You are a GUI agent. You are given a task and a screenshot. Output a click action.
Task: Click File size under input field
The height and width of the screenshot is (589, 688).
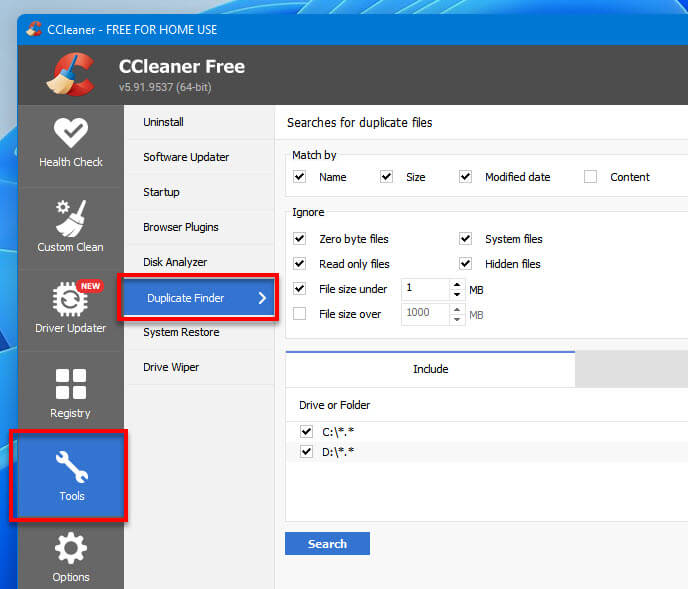(426, 289)
